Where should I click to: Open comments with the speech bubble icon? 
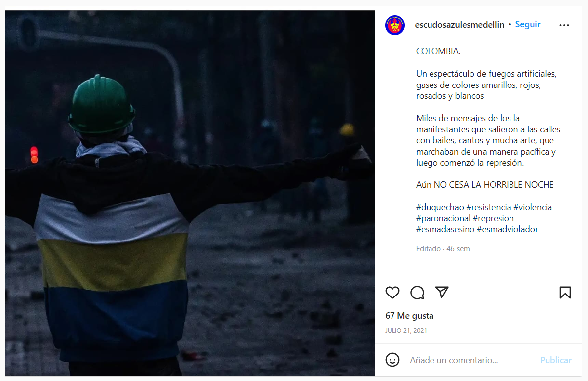(x=417, y=293)
